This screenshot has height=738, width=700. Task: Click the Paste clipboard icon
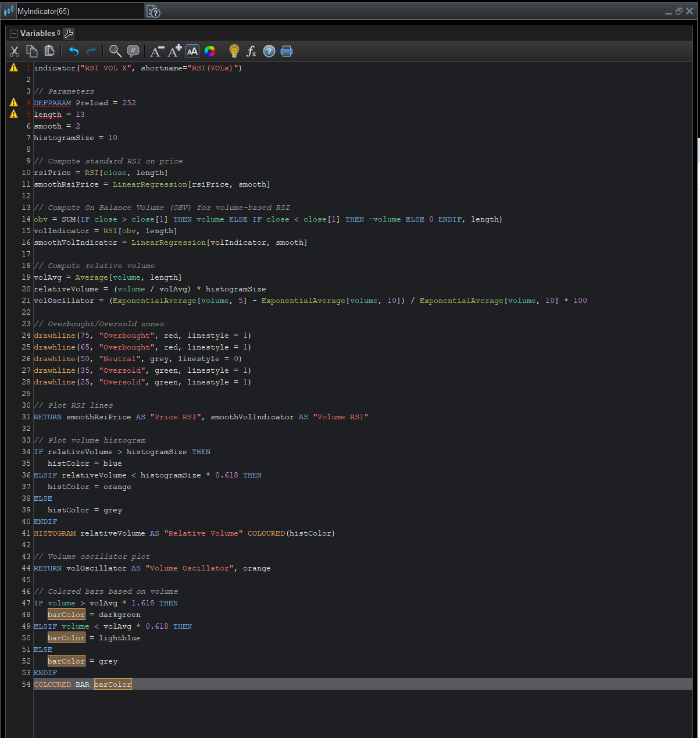coord(49,52)
